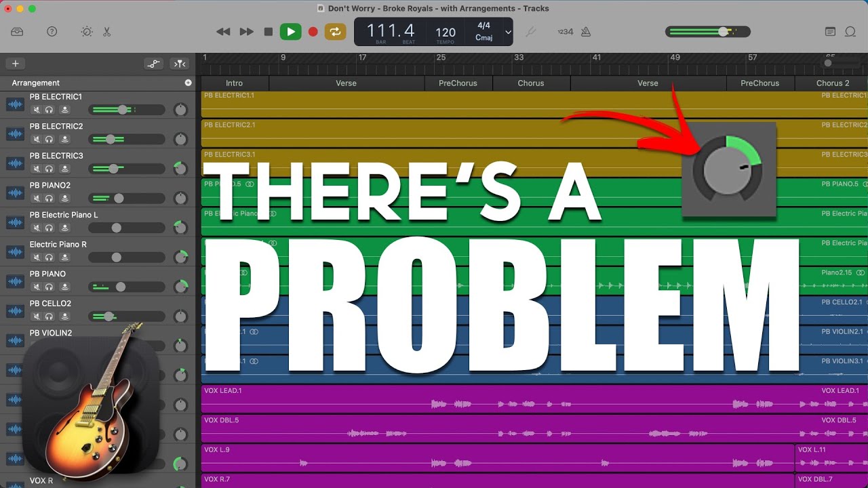
Task: Solo the Electric Piano R track
Action: click(x=50, y=257)
